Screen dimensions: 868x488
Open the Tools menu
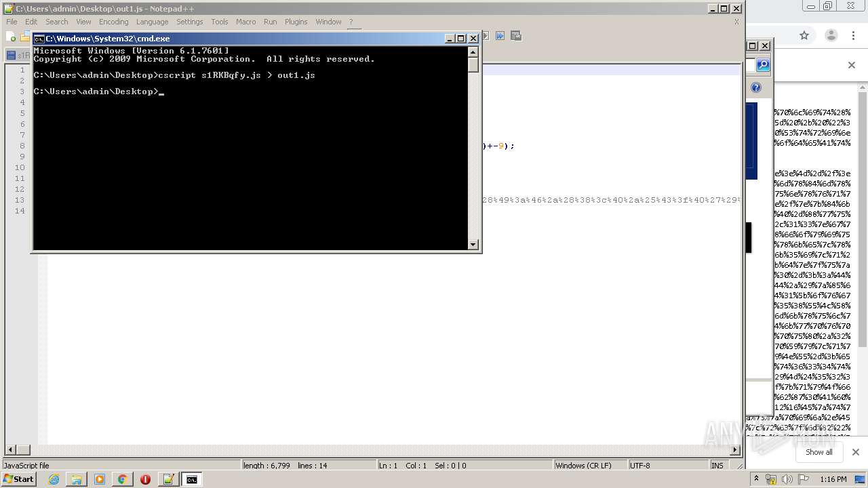(220, 22)
